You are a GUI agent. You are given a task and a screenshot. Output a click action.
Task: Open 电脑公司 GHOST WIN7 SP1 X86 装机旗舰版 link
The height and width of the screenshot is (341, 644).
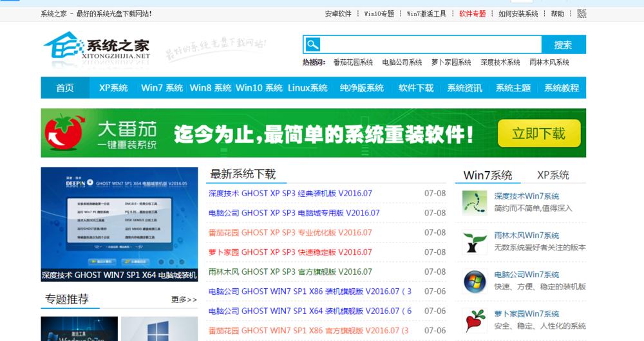click(x=310, y=291)
